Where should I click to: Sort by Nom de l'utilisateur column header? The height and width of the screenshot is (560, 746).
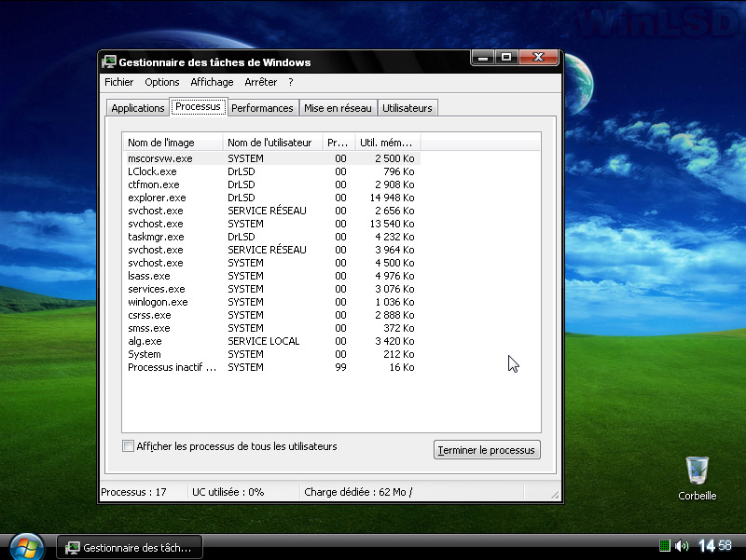click(272, 143)
